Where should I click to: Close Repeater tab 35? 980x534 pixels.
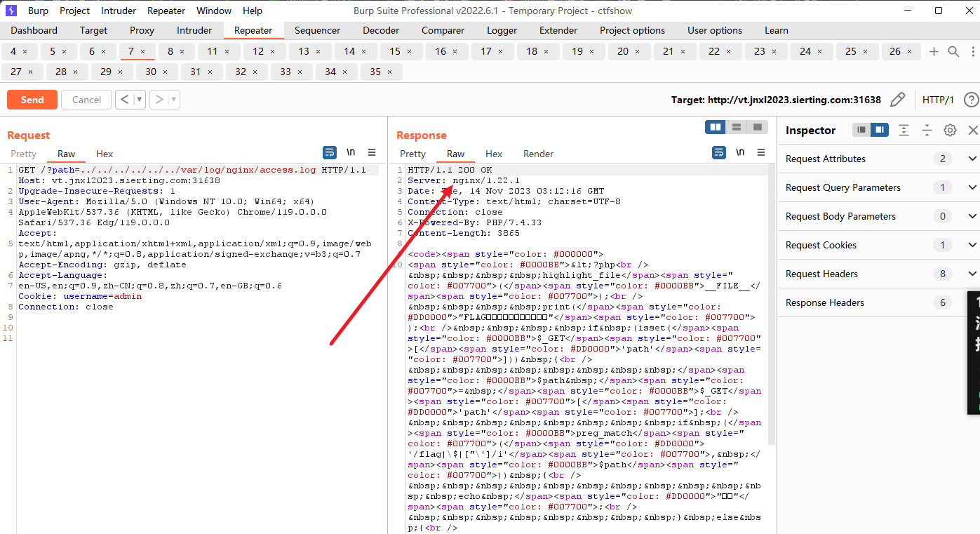coord(390,72)
